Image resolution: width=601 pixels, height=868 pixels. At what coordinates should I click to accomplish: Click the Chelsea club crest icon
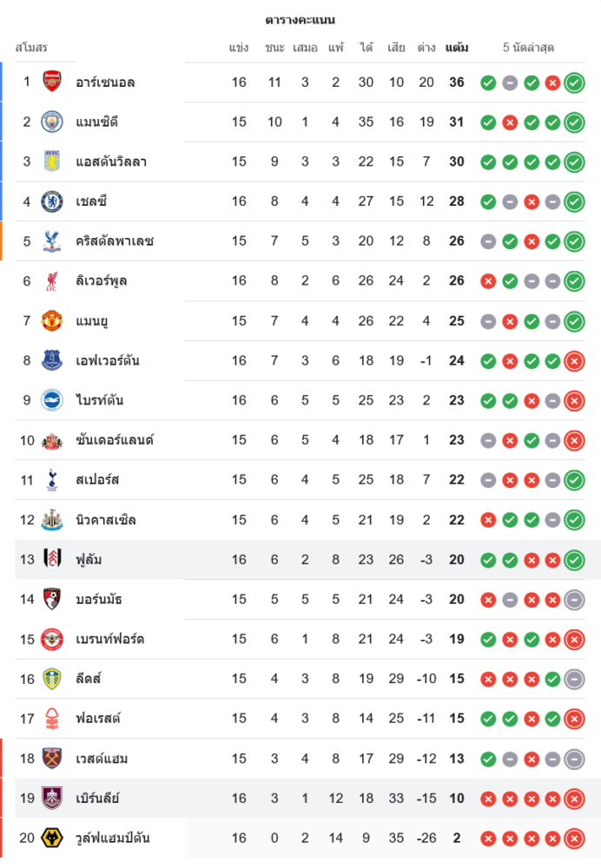pos(52,201)
